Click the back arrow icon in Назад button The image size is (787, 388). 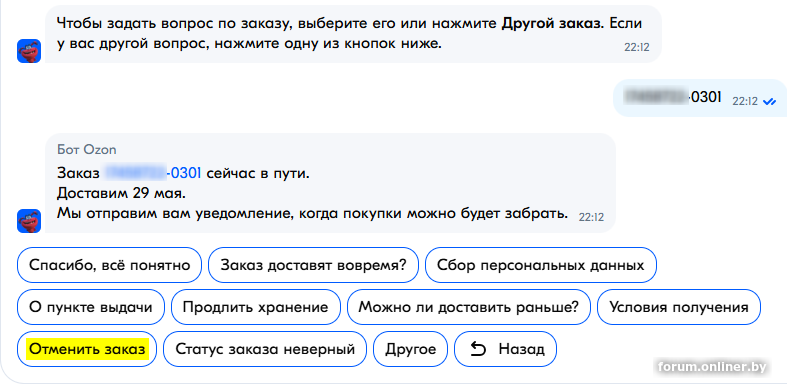(x=478, y=349)
